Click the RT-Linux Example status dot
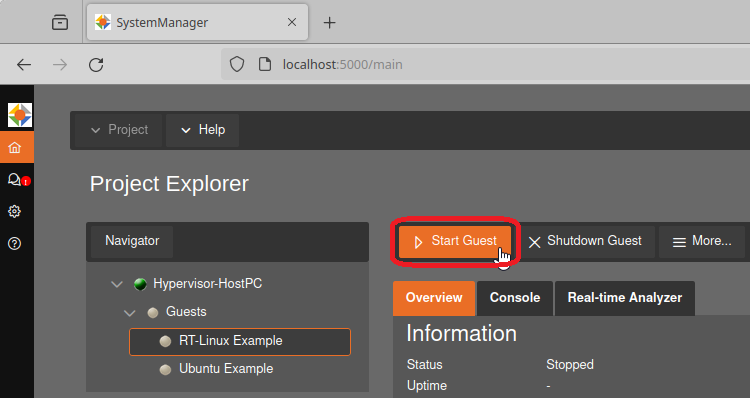750x398 pixels. tap(165, 341)
